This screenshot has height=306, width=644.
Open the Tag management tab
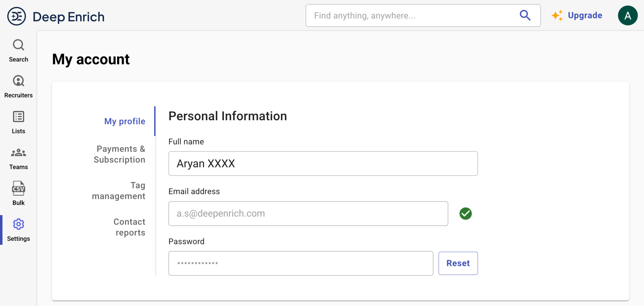tap(119, 191)
